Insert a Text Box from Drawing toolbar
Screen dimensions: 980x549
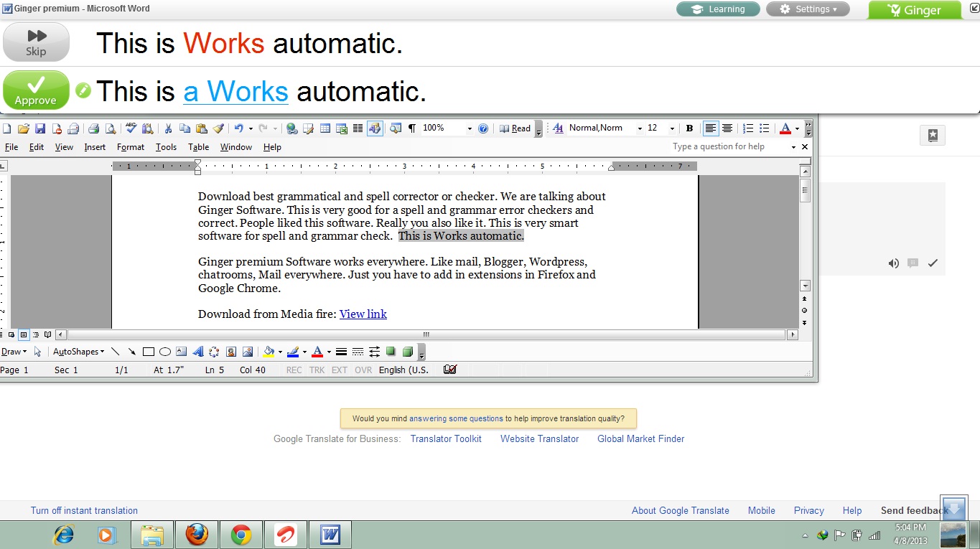[182, 352]
